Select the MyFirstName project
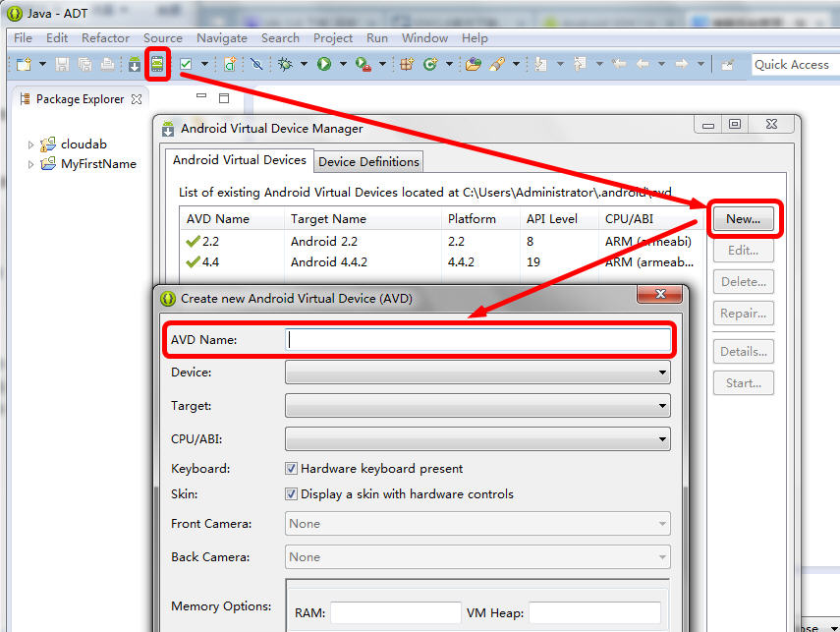Viewport: 840px width, 632px height. (x=98, y=164)
